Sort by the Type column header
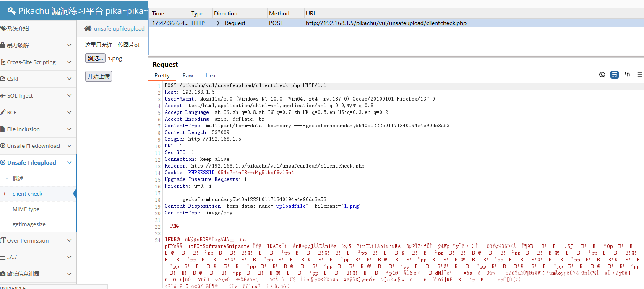644x289 pixels. tap(201, 13)
